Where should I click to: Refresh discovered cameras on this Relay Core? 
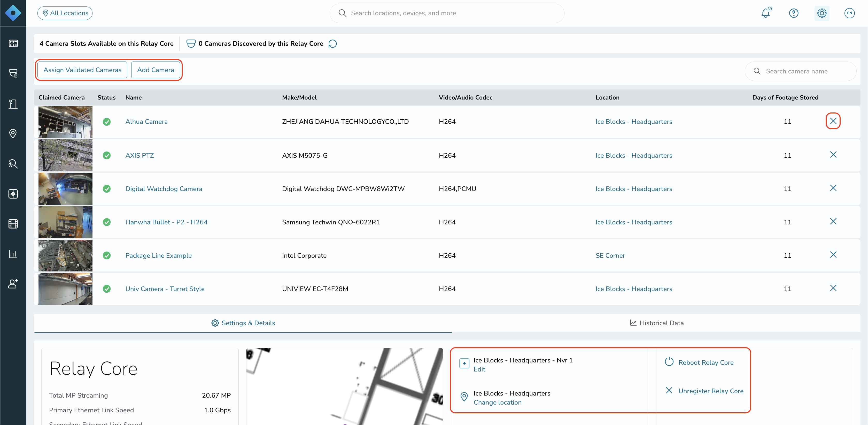(x=332, y=43)
